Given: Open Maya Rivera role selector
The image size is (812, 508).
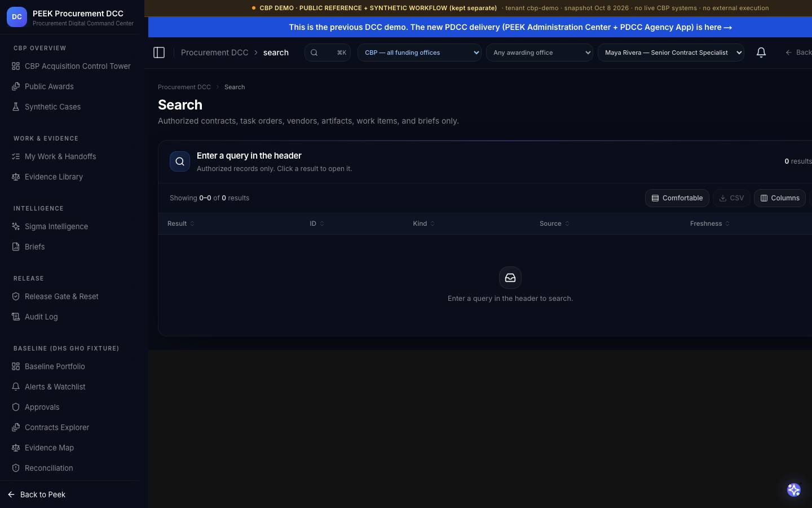Looking at the screenshot, I should pos(671,52).
